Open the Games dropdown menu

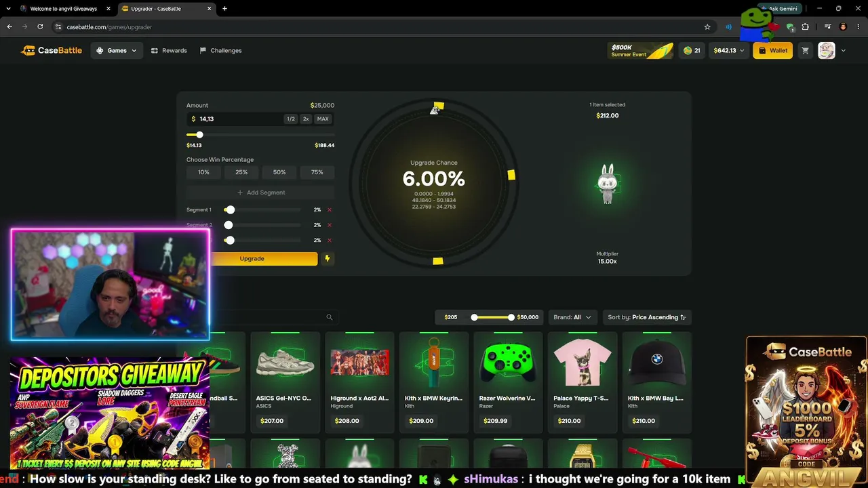[117, 50]
